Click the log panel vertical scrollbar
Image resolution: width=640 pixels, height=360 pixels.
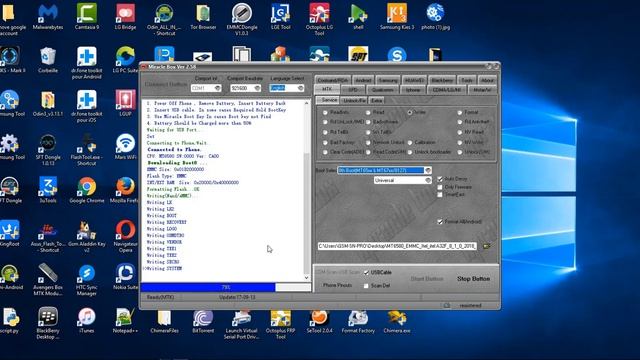[307, 191]
